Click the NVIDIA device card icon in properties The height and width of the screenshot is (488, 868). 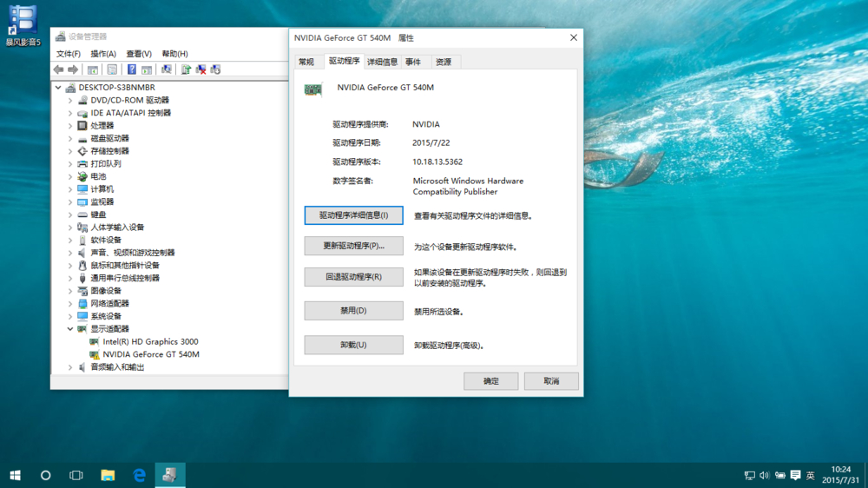click(x=312, y=89)
